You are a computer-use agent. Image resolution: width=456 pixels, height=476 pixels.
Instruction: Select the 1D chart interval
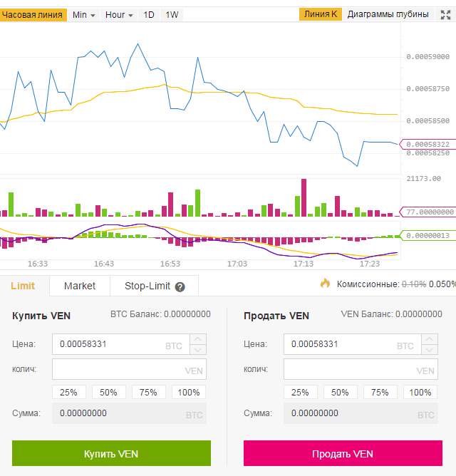(x=149, y=14)
